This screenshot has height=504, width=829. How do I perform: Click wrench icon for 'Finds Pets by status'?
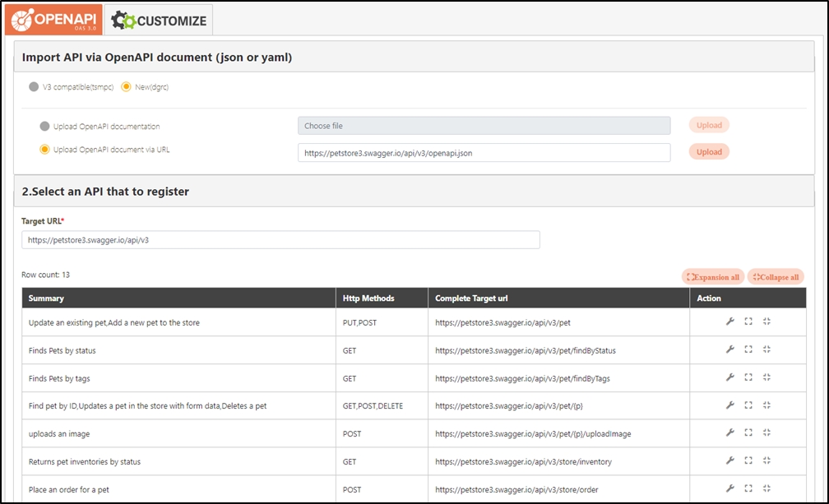point(729,349)
